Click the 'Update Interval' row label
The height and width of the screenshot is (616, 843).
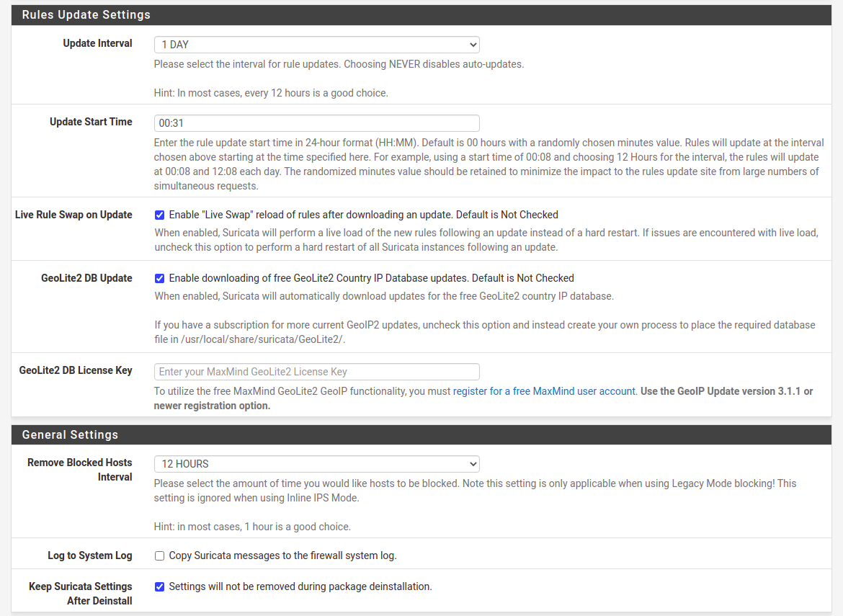pos(97,43)
